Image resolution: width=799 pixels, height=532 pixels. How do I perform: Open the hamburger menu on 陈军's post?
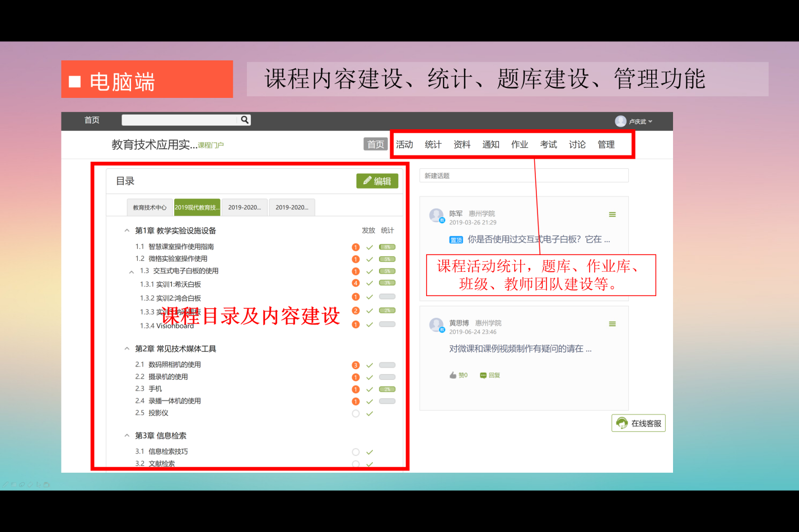(x=612, y=214)
